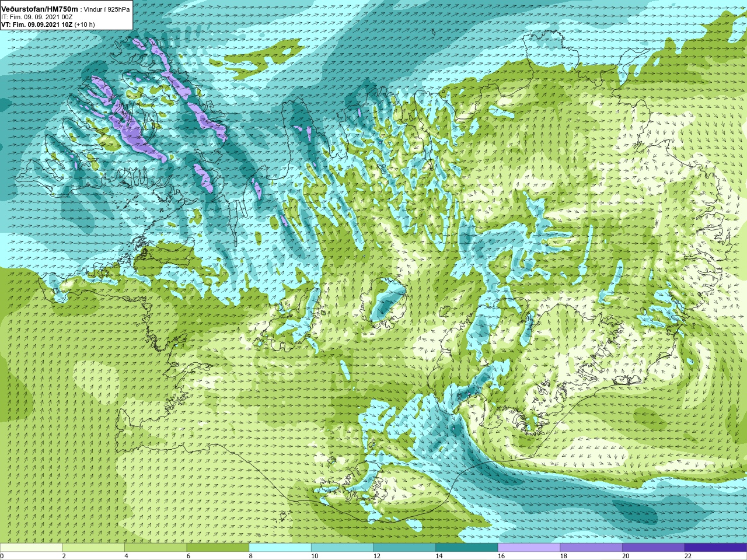Click the legend scale number 0

pyautogui.click(x=2, y=556)
